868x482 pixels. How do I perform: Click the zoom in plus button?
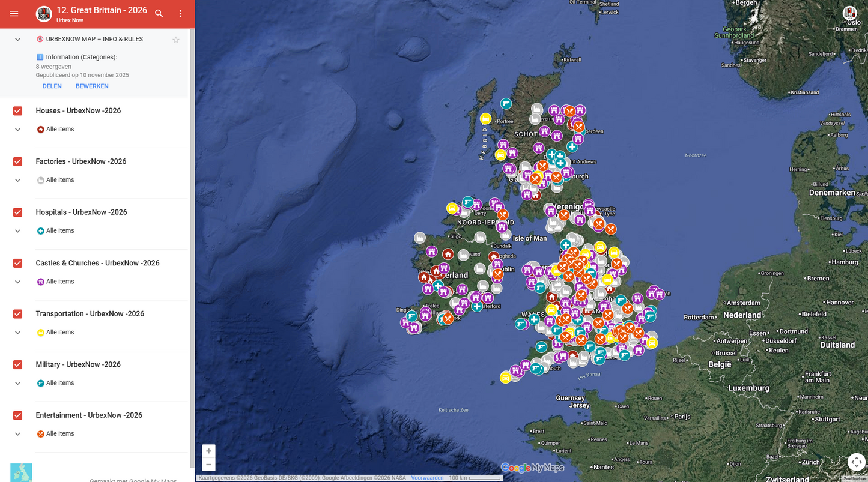[208, 451]
